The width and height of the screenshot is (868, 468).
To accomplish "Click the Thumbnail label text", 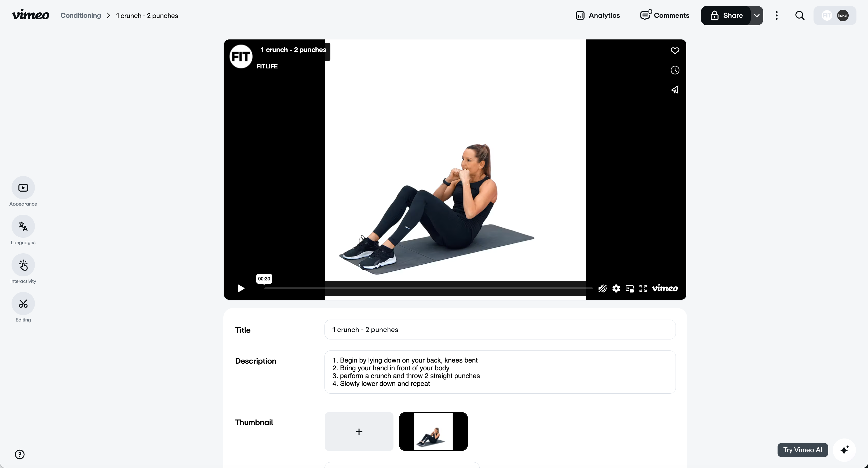I will click(254, 422).
